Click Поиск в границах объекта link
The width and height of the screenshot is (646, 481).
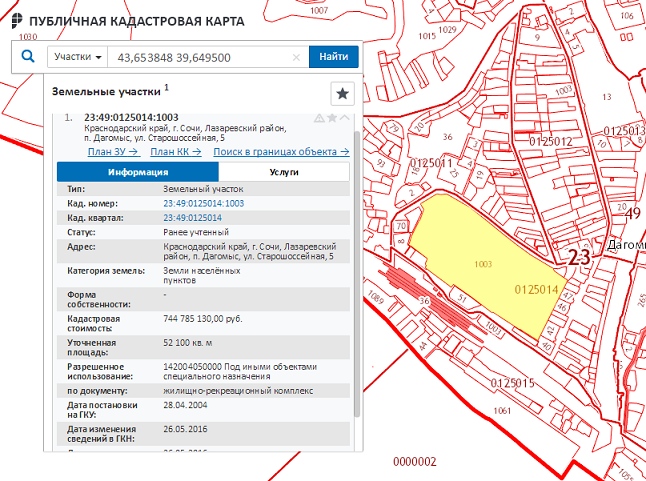pyautogui.click(x=281, y=152)
